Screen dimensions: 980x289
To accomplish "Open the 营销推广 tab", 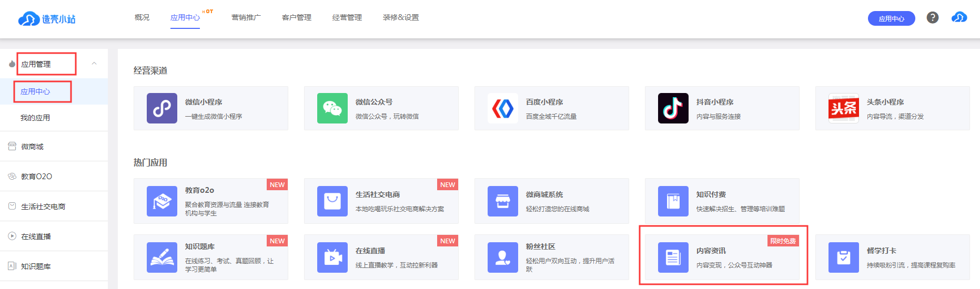I will [246, 17].
